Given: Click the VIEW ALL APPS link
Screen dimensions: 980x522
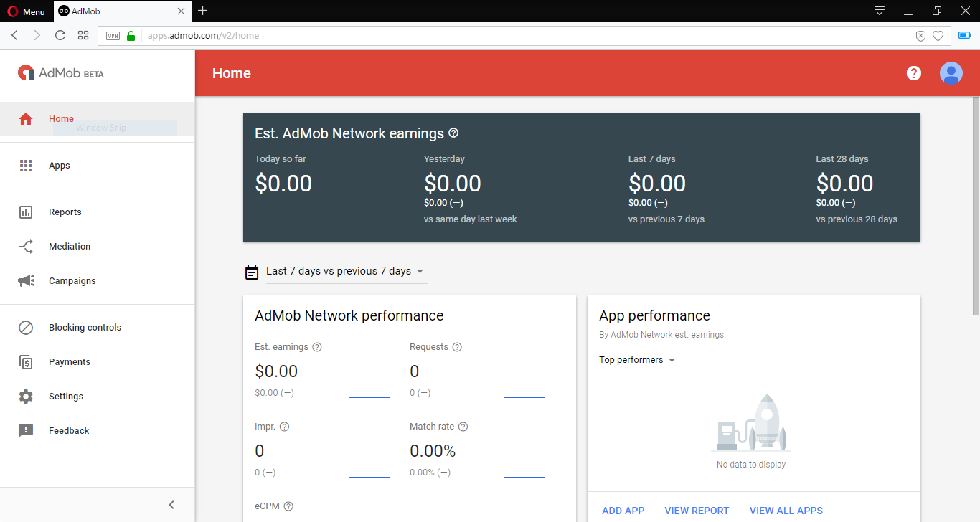Looking at the screenshot, I should tap(786, 511).
